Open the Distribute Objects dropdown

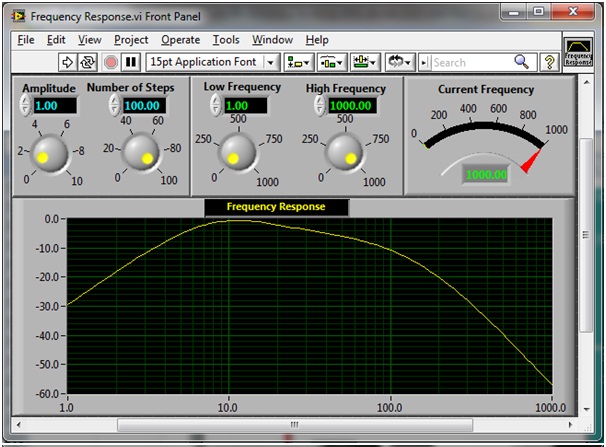(331, 62)
